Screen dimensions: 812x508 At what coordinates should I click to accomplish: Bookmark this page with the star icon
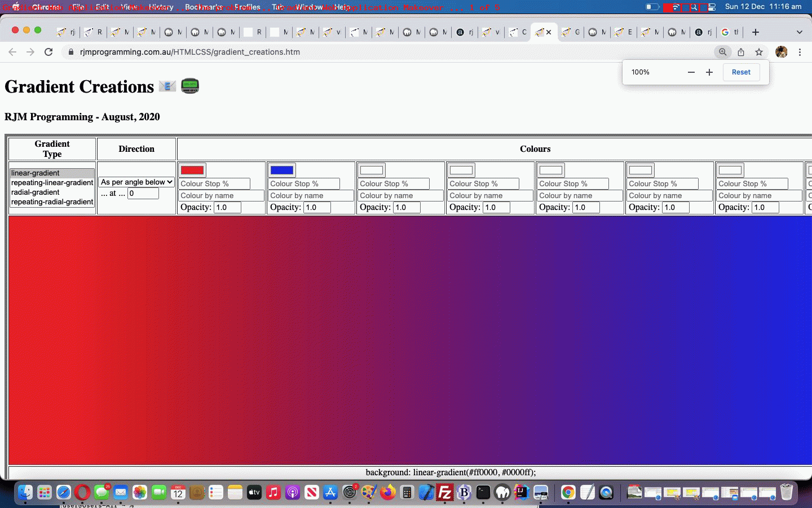pyautogui.click(x=759, y=52)
